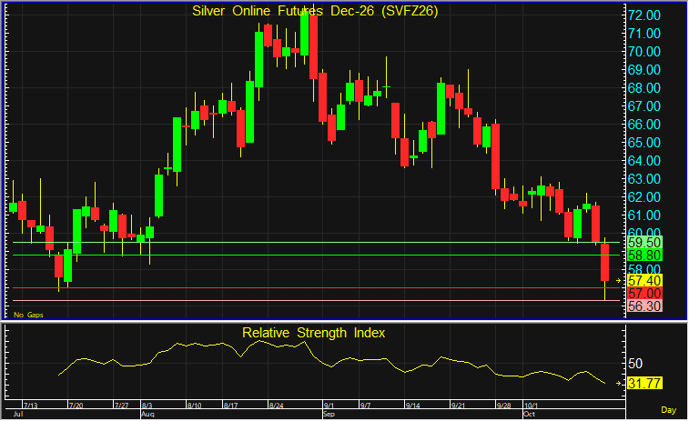Click the 62.00 price axis label
Screen dimensions: 689x421
click(x=644, y=197)
